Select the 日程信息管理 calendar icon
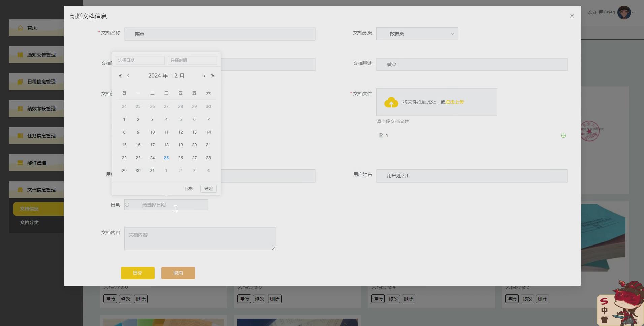 click(x=20, y=81)
